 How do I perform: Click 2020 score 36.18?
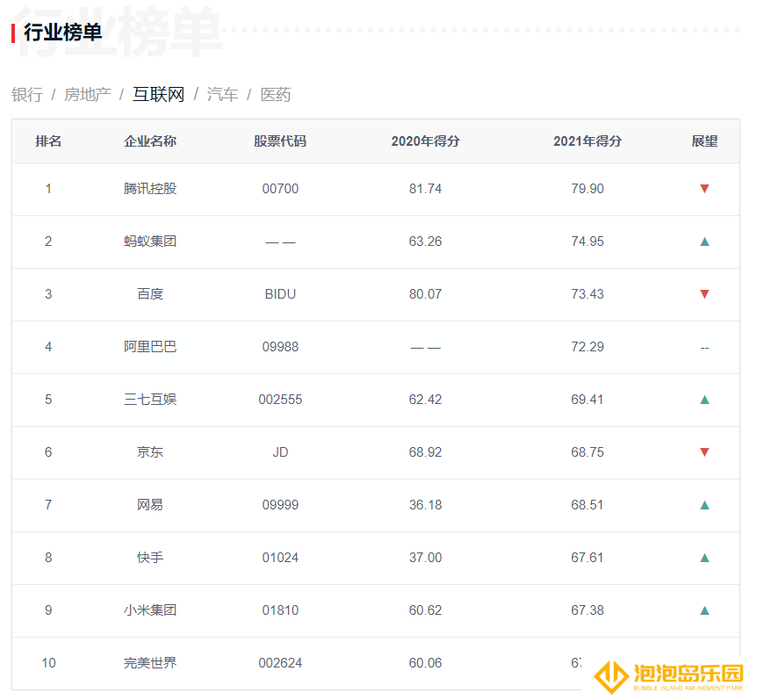point(425,505)
